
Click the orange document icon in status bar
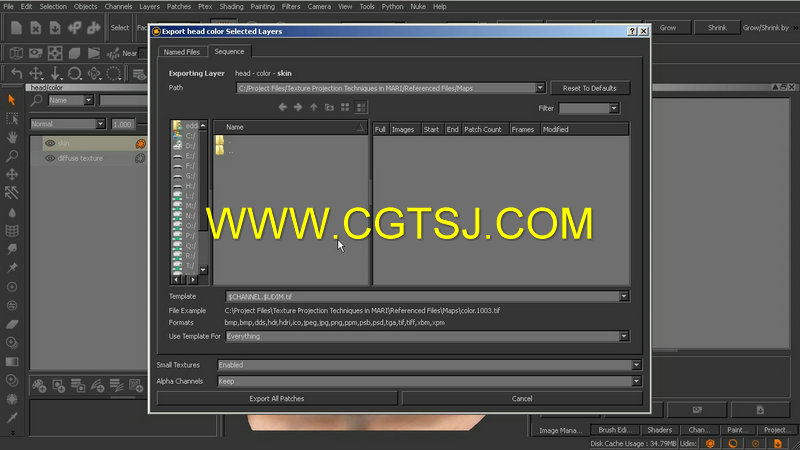778,443
